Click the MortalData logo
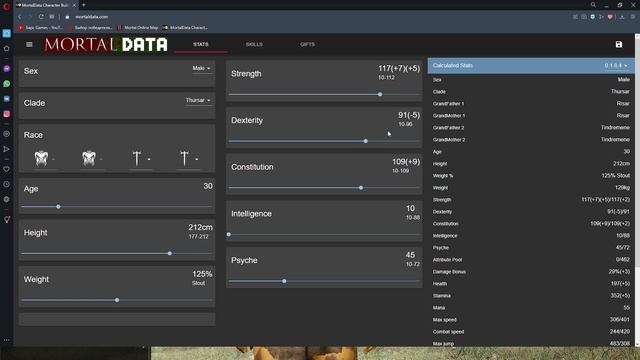 tap(106, 44)
